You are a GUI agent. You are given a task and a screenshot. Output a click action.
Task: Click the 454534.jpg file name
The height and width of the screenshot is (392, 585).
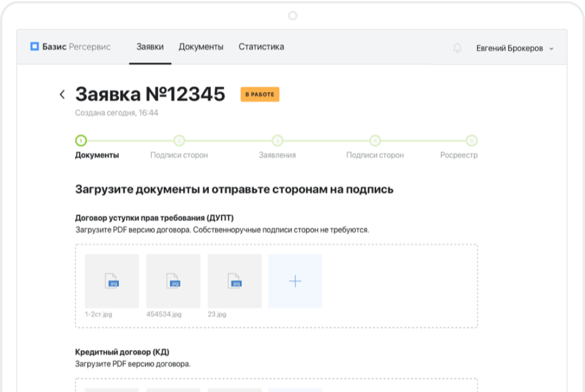(x=164, y=314)
